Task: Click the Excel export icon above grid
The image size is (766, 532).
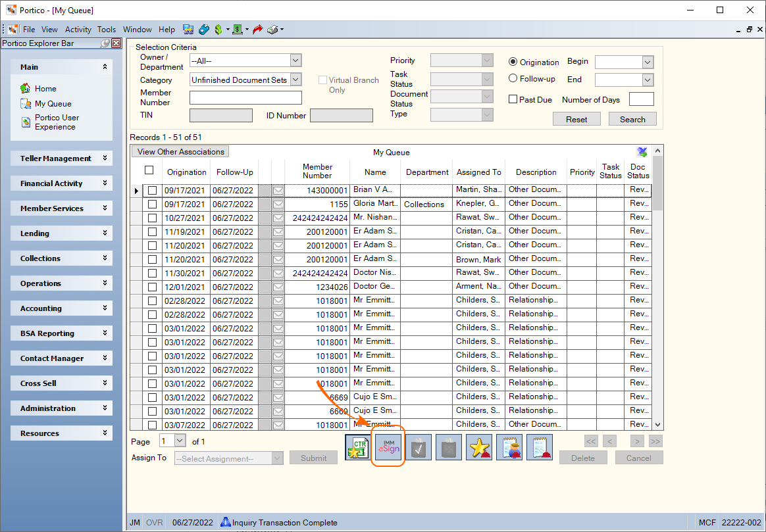Action: pyautogui.click(x=642, y=153)
